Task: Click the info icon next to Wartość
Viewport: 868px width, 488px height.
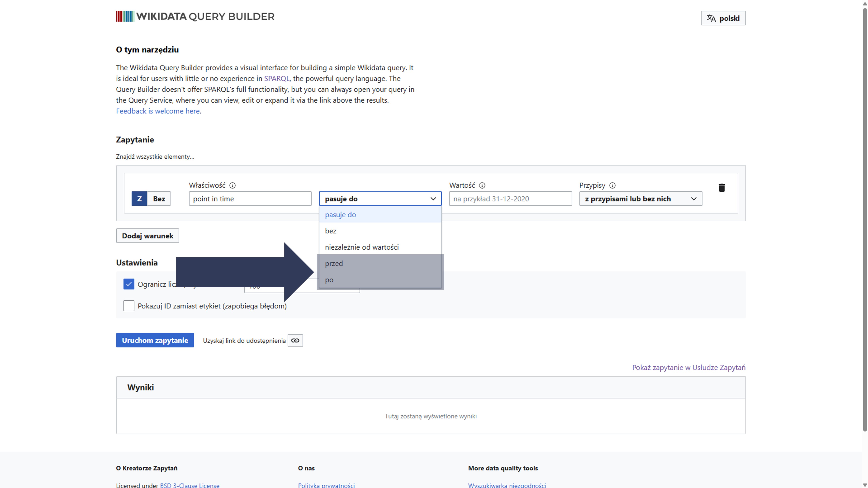Action: [x=482, y=185]
